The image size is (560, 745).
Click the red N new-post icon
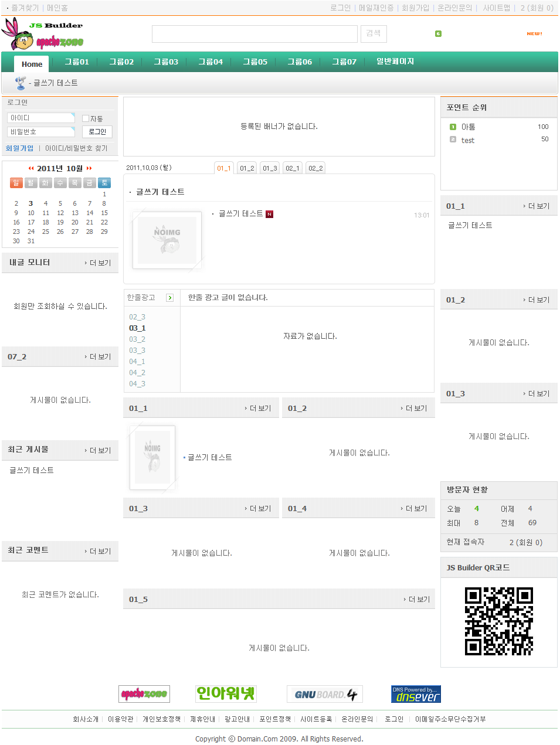tap(269, 214)
